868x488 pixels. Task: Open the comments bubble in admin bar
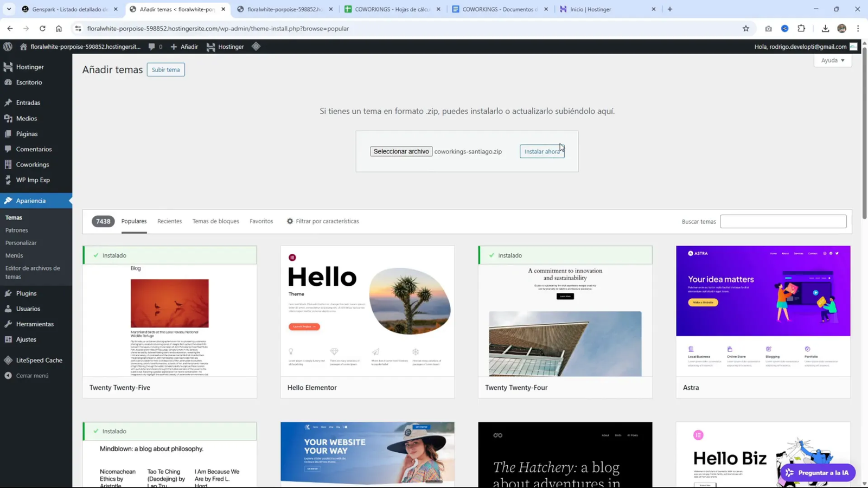[x=155, y=47]
